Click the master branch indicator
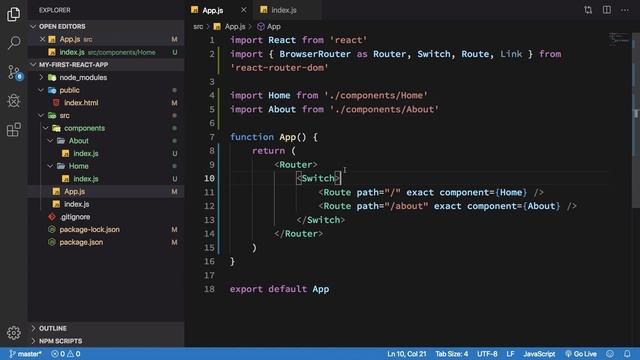This screenshot has height=360, width=640. click(x=25, y=354)
